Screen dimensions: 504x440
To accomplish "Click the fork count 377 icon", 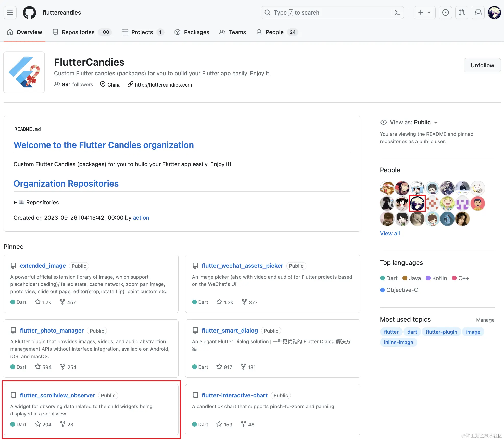I will click(x=244, y=302).
